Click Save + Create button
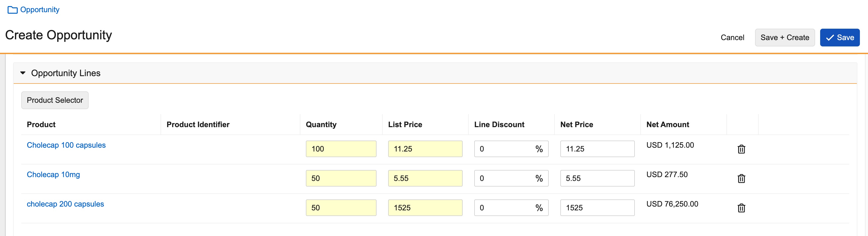The image size is (868, 236). (784, 38)
